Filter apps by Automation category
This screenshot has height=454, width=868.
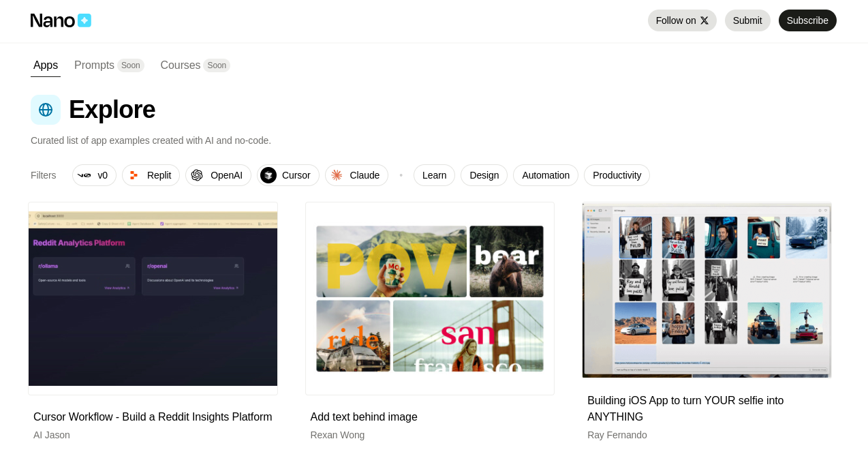pyautogui.click(x=546, y=175)
